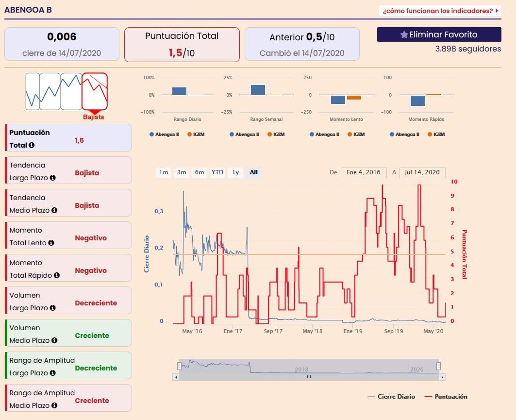This screenshot has height=420, width=516.
Task: Click the info icon beside Puntuación Total
Action: (x=32, y=145)
